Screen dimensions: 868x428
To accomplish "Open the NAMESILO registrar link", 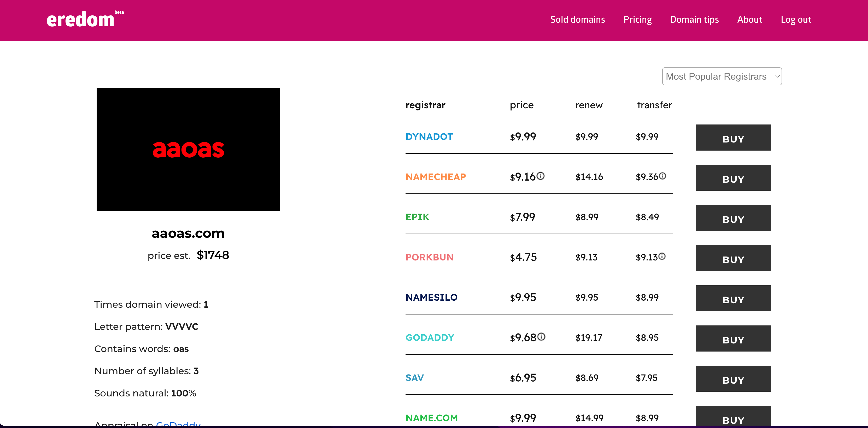I will pyautogui.click(x=431, y=297).
